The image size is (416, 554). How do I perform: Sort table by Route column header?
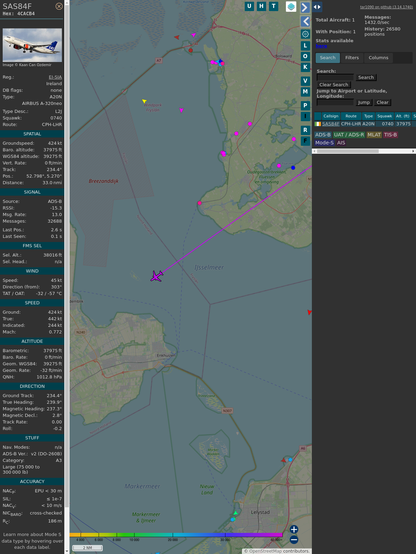click(351, 116)
